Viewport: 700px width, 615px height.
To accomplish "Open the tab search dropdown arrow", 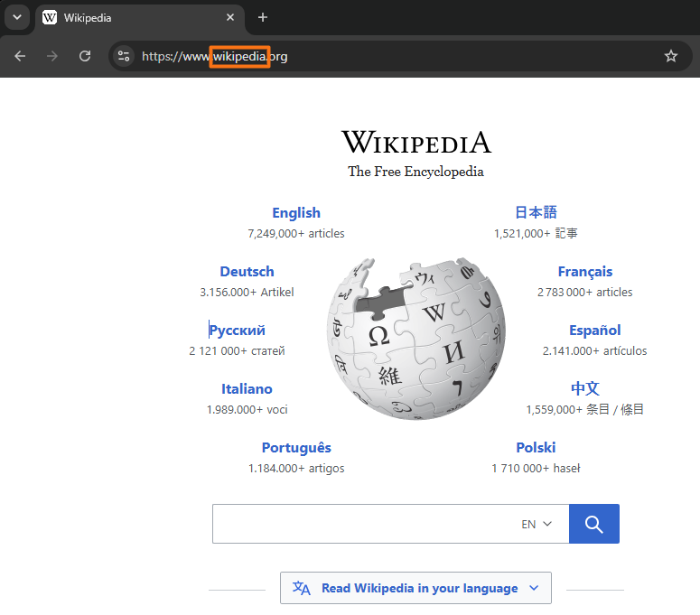I will click(17, 17).
